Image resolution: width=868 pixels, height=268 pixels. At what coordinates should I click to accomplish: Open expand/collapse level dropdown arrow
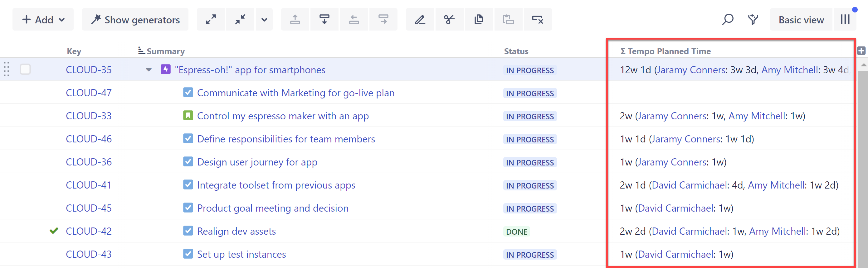[265, 20]
